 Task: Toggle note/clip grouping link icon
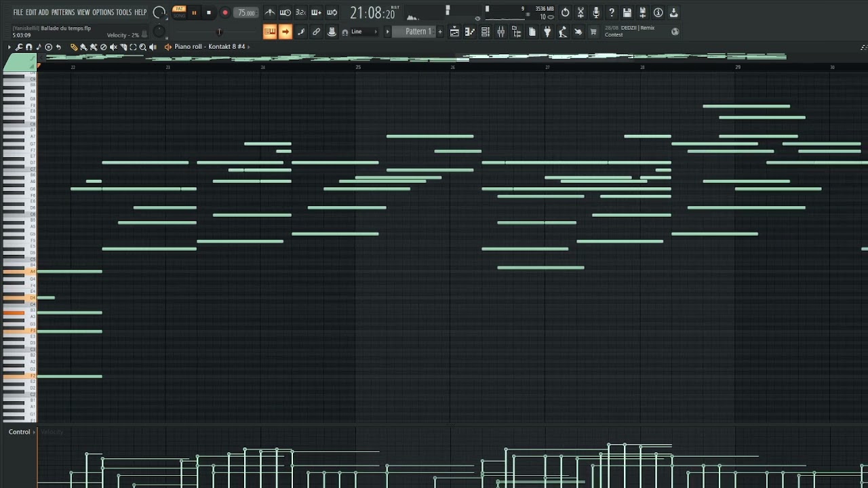(316, 32)
